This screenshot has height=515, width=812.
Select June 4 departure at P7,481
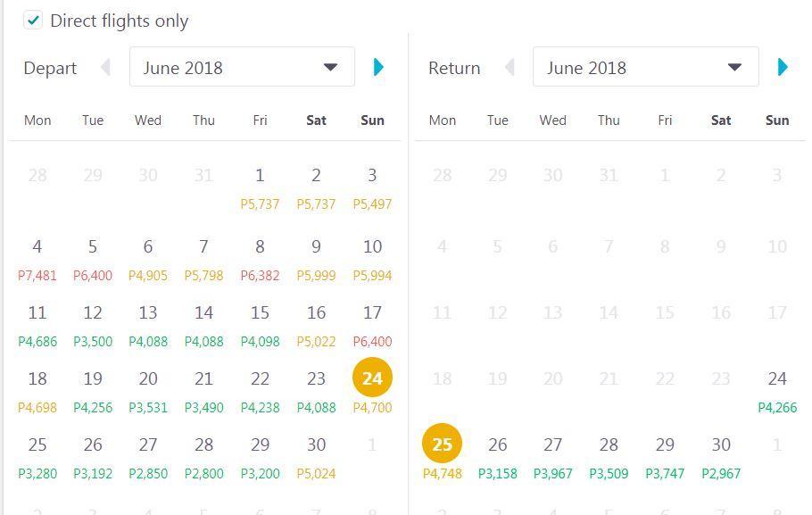pyautogui.click(x=37, y=257)
